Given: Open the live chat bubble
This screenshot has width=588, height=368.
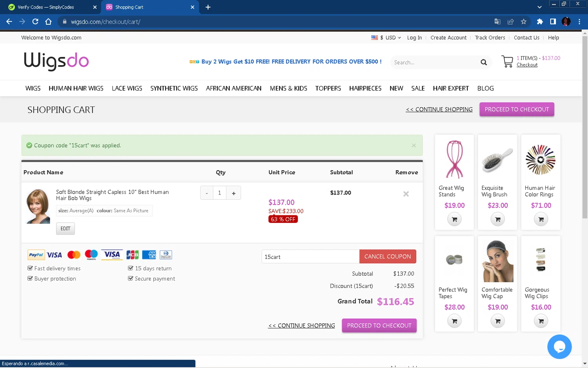Looking at the screenshot, I should click(559, 346).
